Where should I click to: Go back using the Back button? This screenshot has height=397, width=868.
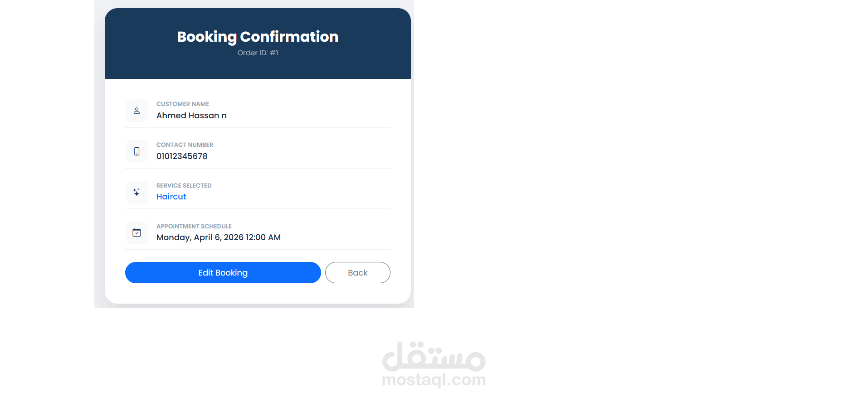tap(357, 273)
